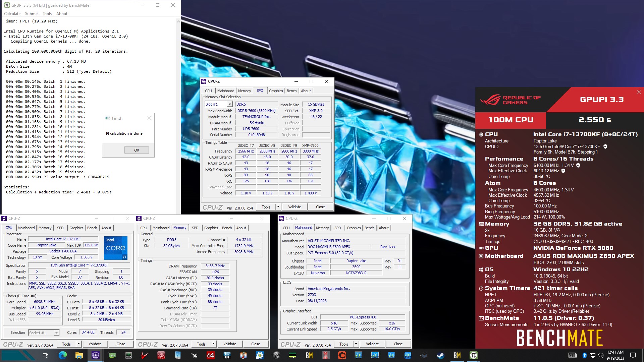Close the Finish dialog with its X

[x=149, y=118]
